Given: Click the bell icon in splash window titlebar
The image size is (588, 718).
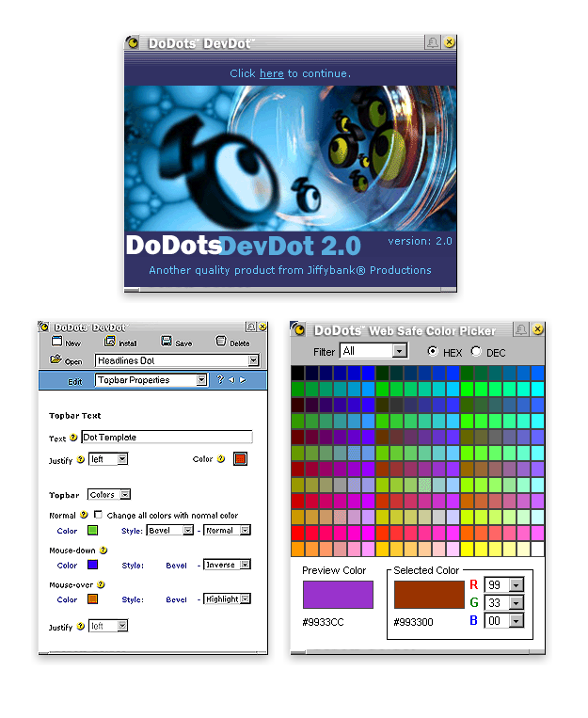Looking at the screenshot, I should [x=433, y=42].
